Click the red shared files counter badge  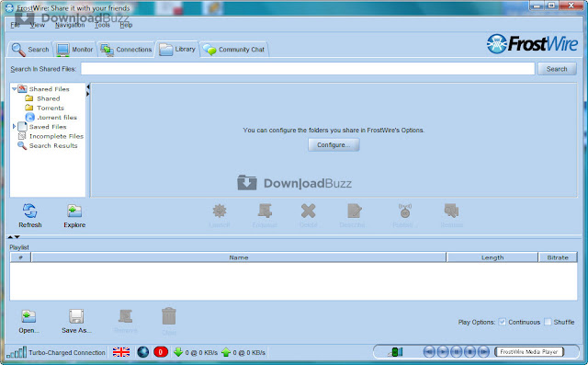point(161,352)
